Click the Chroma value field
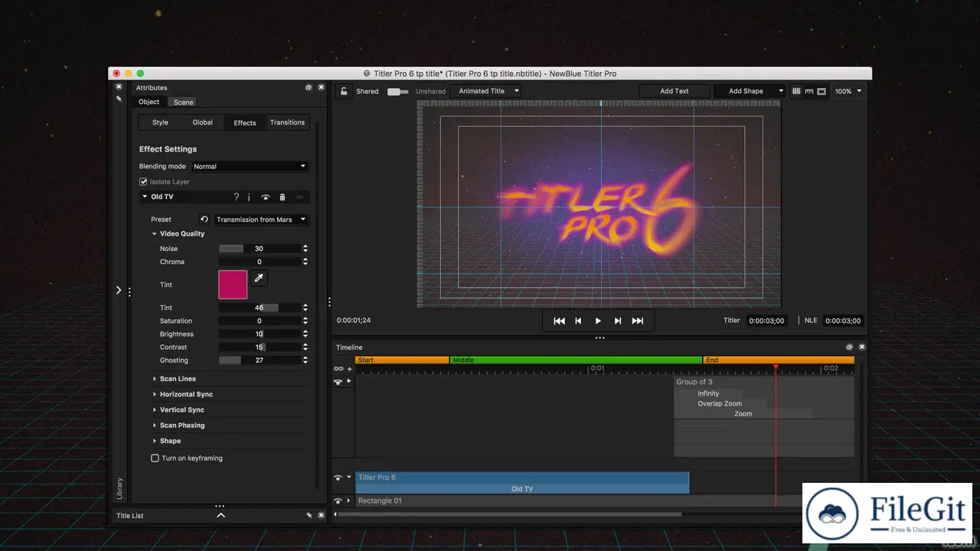980x551 pixels. 260,262
